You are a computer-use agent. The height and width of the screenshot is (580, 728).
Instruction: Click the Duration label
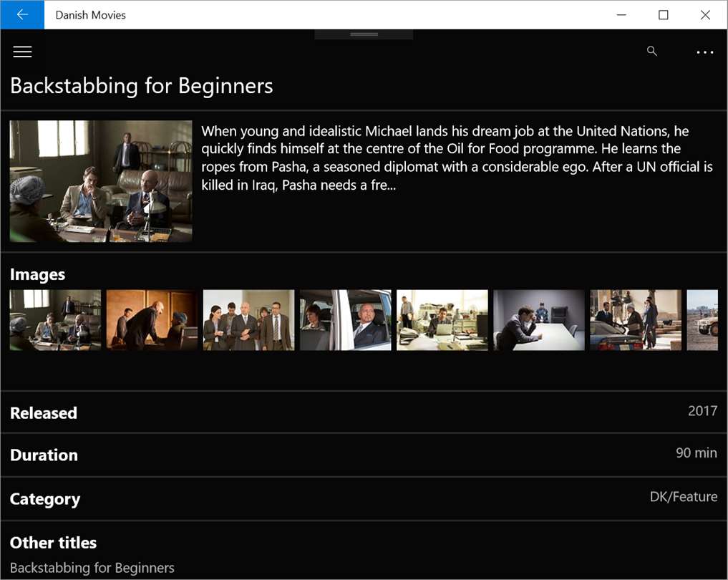click(44, 455)
